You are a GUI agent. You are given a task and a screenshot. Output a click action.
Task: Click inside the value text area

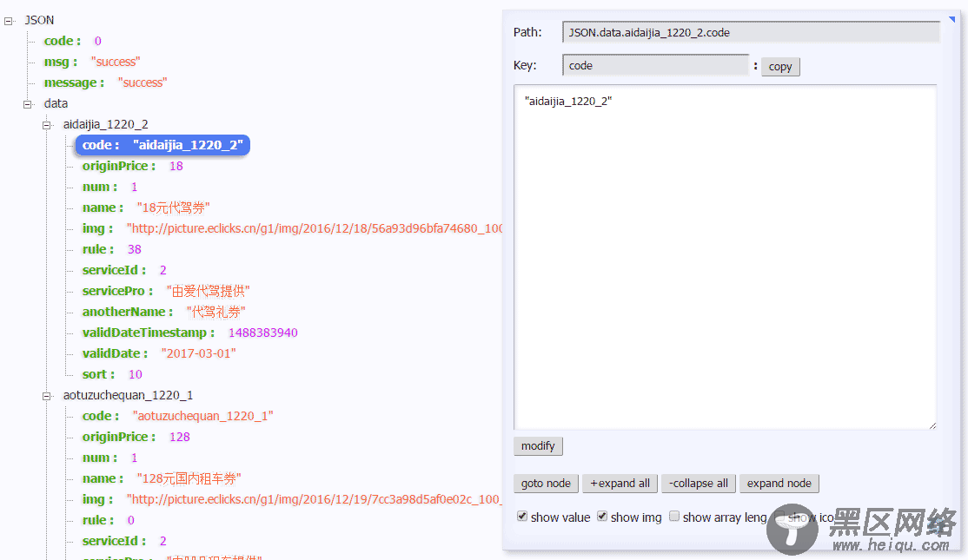pyautogui.click(x=725, y=257)
